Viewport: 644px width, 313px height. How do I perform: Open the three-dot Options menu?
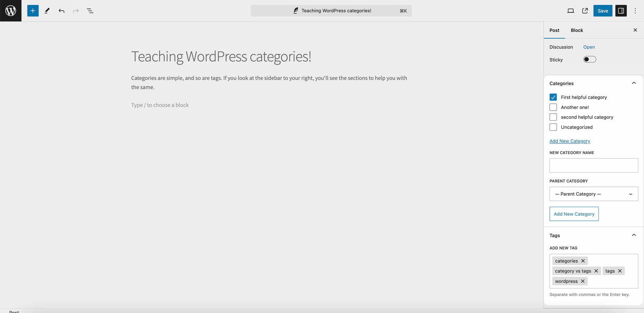click(x=635, y=11)
